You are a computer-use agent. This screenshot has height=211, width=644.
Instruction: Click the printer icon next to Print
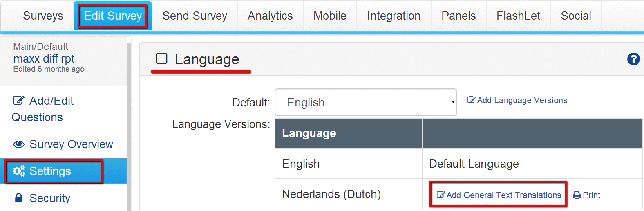pyautogui.click(x=577, y=195)
